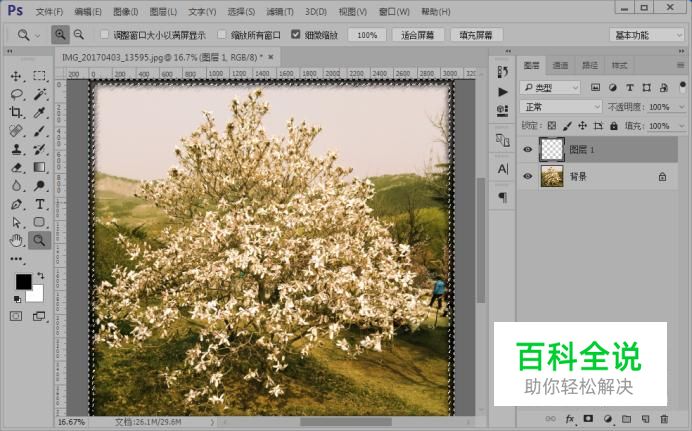Open the Actions play panel icon
692x431 pixels.
tap(502, 92)
